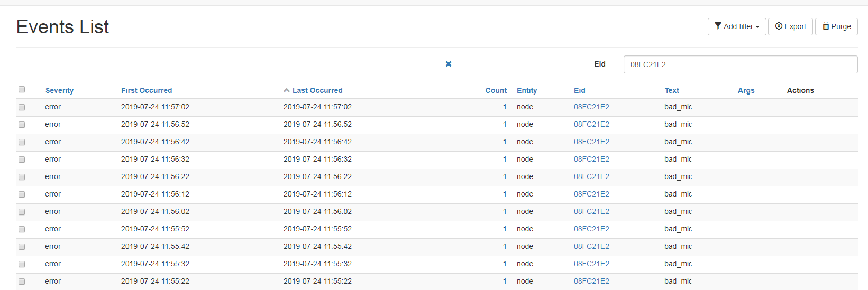This screenshot has width=868, height=290.
Task: Open Eid 08FC21E2 link in 11:56:42 row
Action: [591, 142]
